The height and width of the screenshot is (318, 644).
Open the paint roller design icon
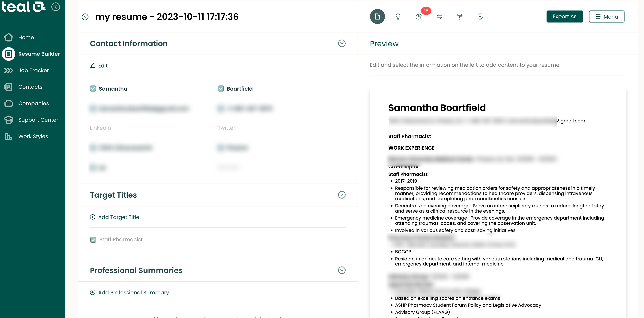[x=460, y=16]
